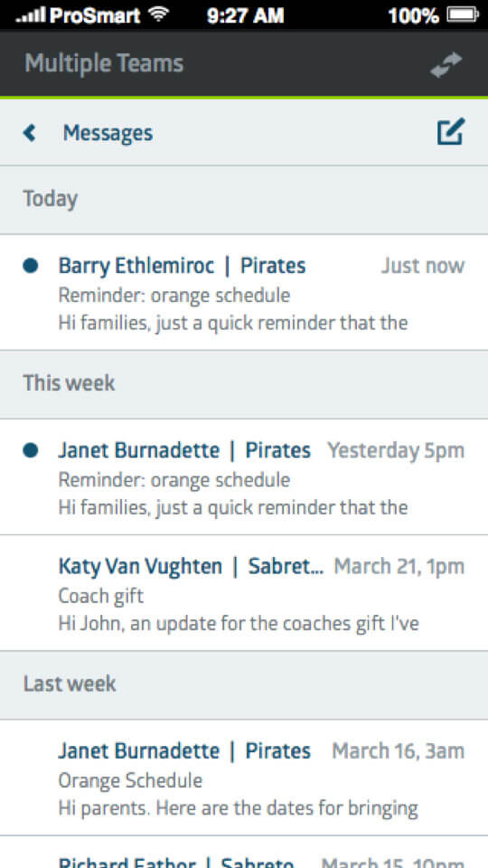Tap unread dot on Janet Burnadette message
Image resolution: width=488 pixels, height=868 pixels.
click(x=31, y=450)
